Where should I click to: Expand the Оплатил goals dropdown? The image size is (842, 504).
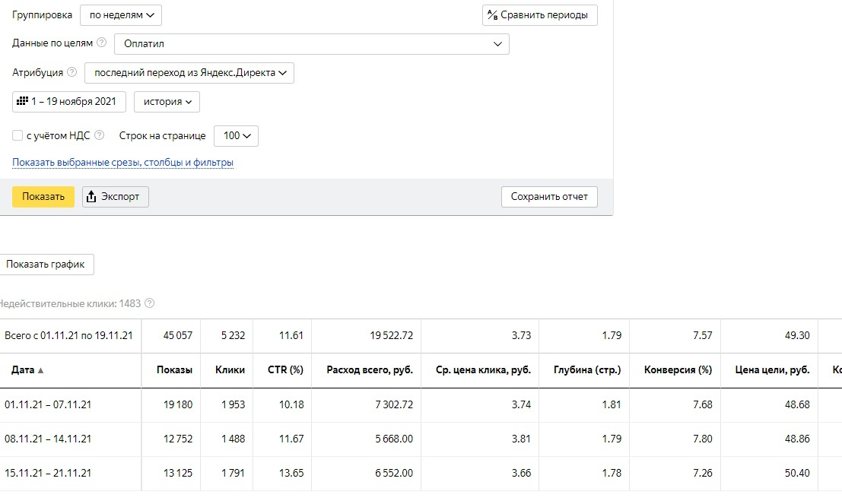click(x=312, y=44)
